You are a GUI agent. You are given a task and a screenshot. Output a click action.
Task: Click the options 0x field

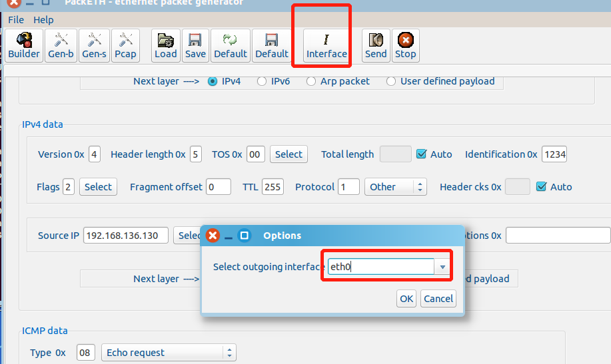coord(558,236)
